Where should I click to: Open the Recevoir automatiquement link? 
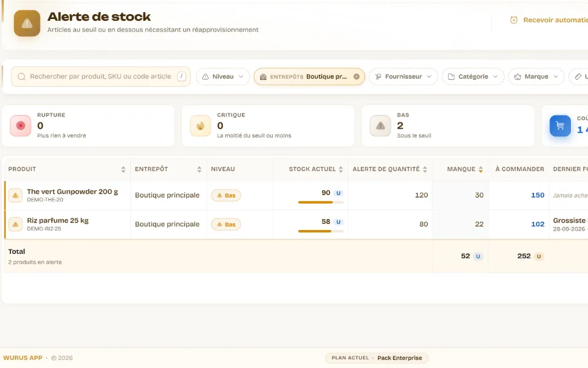556,20
